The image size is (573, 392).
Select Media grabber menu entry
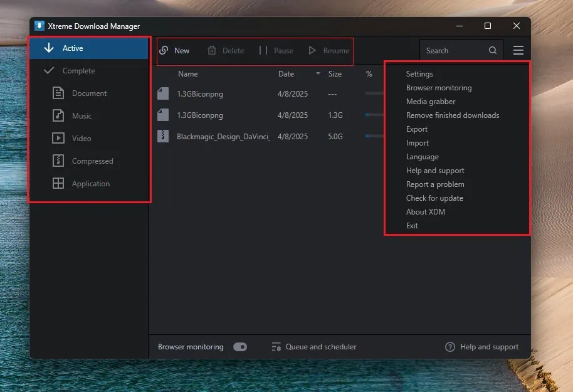pos(431,101)
